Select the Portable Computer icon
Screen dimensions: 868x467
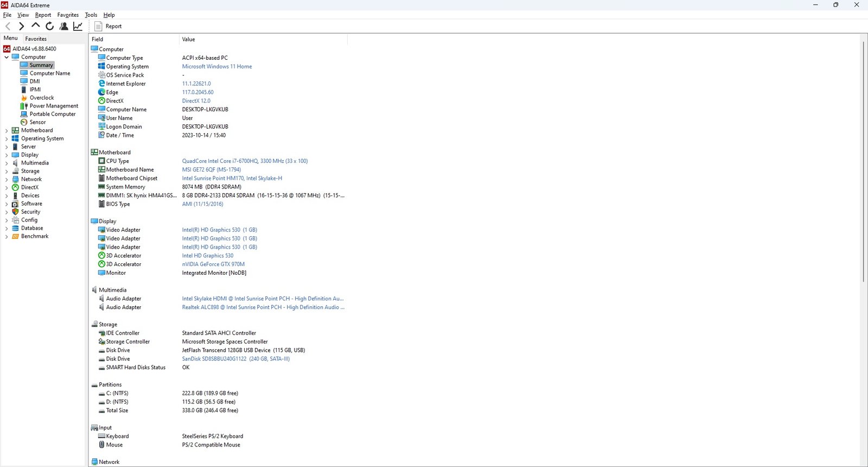click(24, 114)
